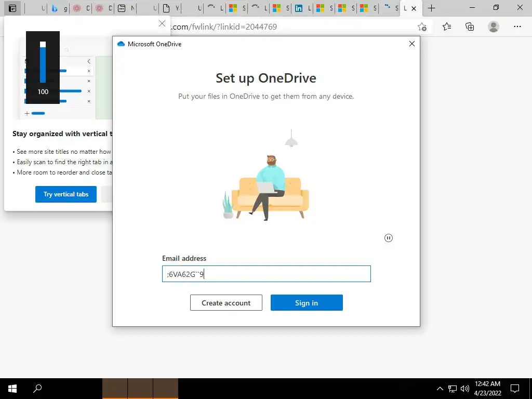This screenshot has height=399, width=532.
Task: Adjust the volume level slider overlay
Action: (x=43, y=62)
